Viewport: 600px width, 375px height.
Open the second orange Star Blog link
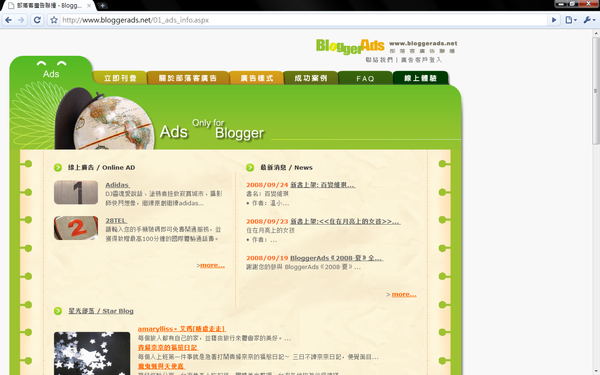point(168,347)
